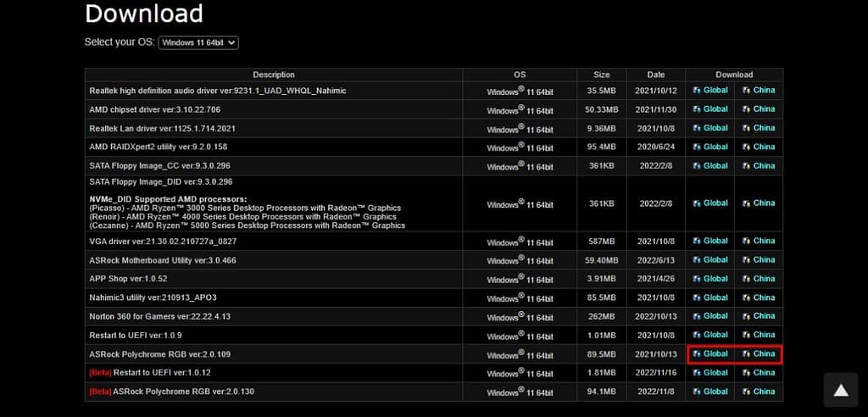Click Global for SATA Floppy Image_CC
Image resolution: width=868 pixels, height=417 pixels.
click(710, 165)
